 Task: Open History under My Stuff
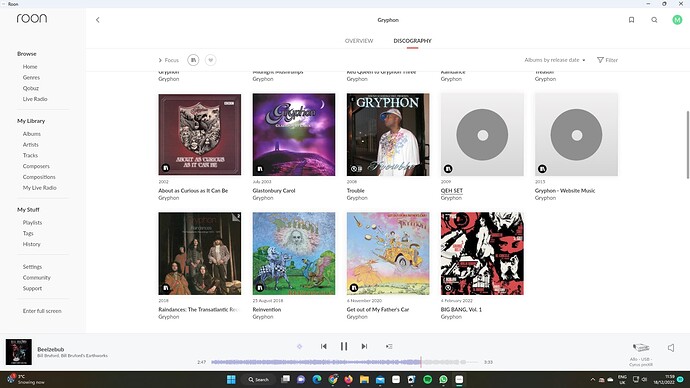coord(32,244)
